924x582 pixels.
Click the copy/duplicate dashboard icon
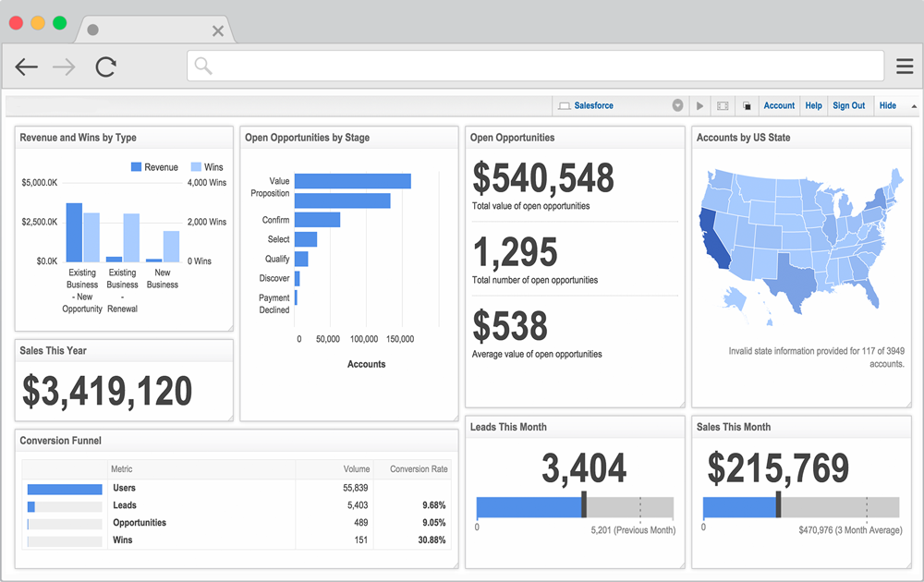click(x=747, y=106)
